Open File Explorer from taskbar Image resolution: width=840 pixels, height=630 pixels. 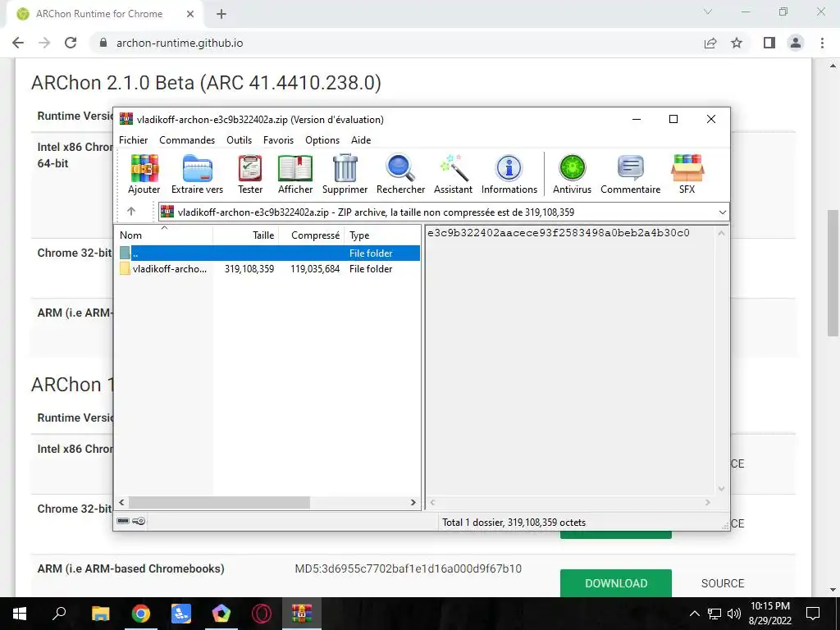pyautogui.click(x=100, y=614)
